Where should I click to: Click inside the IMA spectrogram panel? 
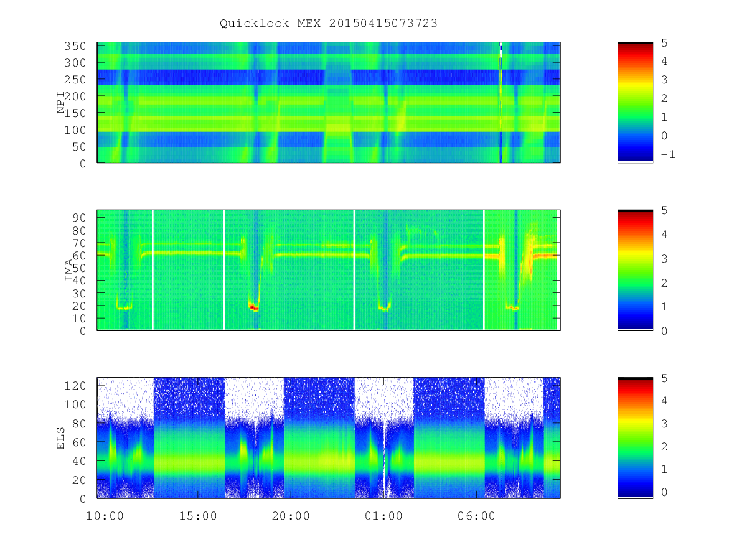point(329,270)
